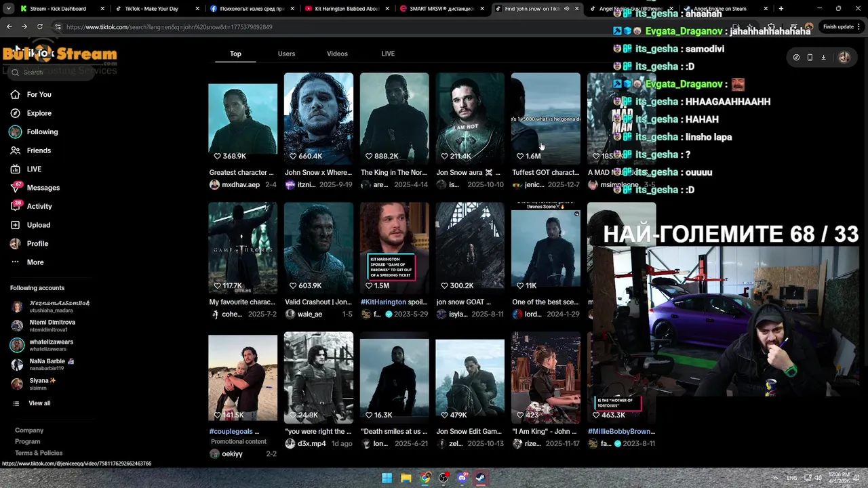Reload the TikTok page
The height and width of the screenshot is (488, 868).
click(x=40, y=26)
